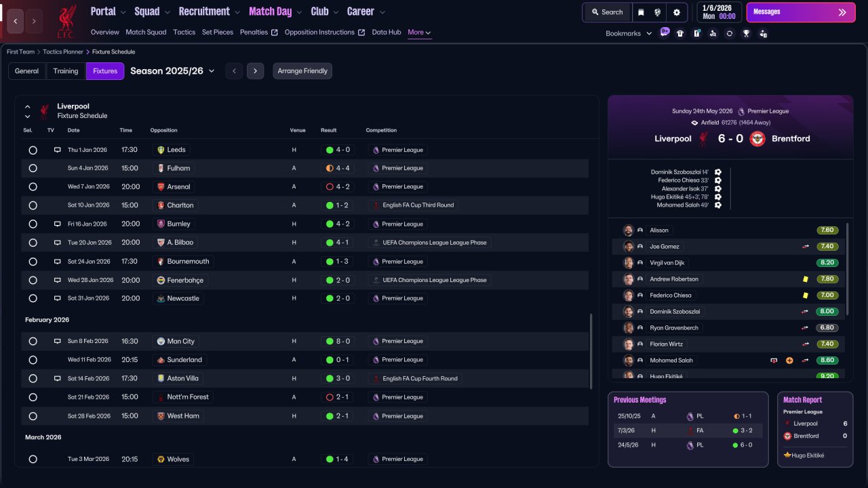Click Andrew Robertson's yellow card icon

pyautogui.click(x=805, y=279)
